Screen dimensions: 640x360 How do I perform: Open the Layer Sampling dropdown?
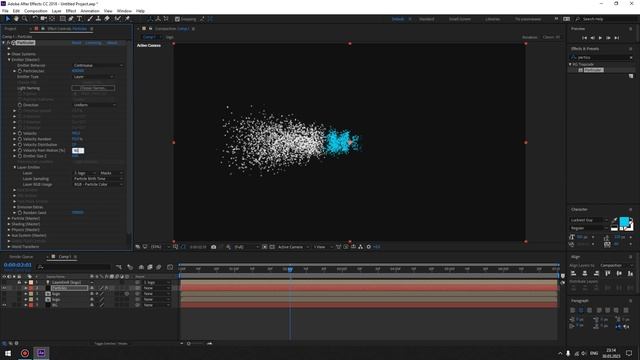point(98,179)
